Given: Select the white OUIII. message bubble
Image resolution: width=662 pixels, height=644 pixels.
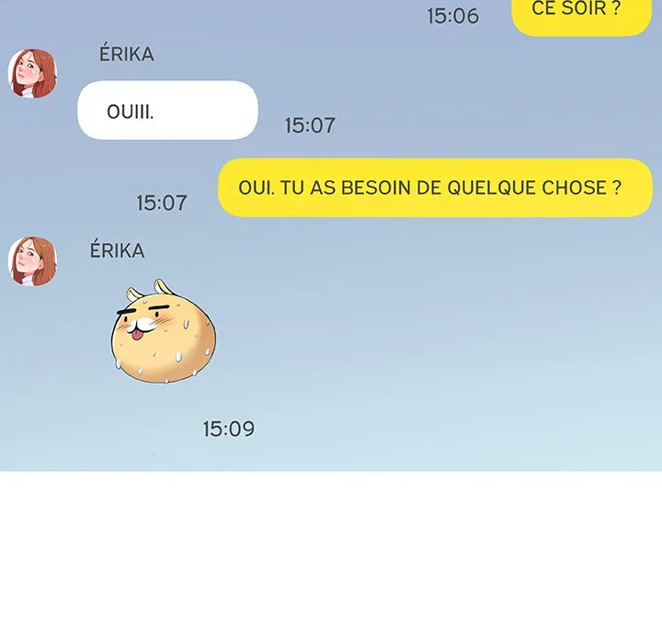Looking at the screenshot, I should pyautogui.click(x=167, y=109).
